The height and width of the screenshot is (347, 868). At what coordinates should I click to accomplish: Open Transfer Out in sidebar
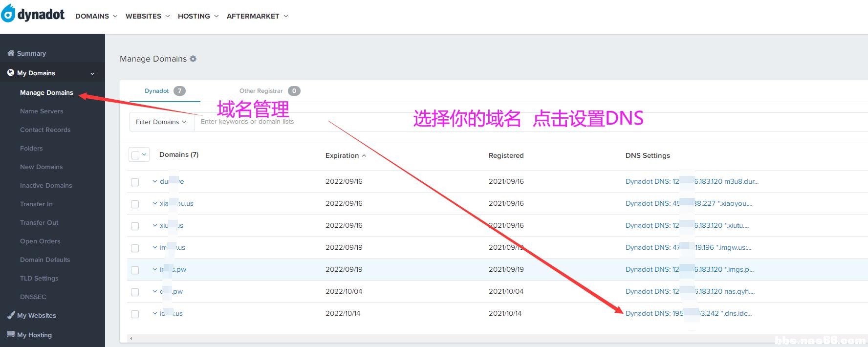pyautogui.click(x=39, y=222)
